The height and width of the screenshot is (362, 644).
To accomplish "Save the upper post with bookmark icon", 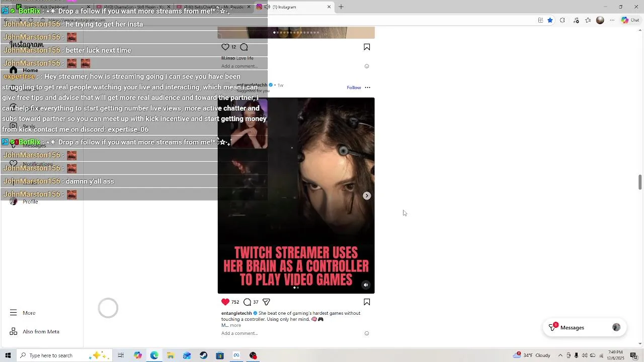I will 367,47.
